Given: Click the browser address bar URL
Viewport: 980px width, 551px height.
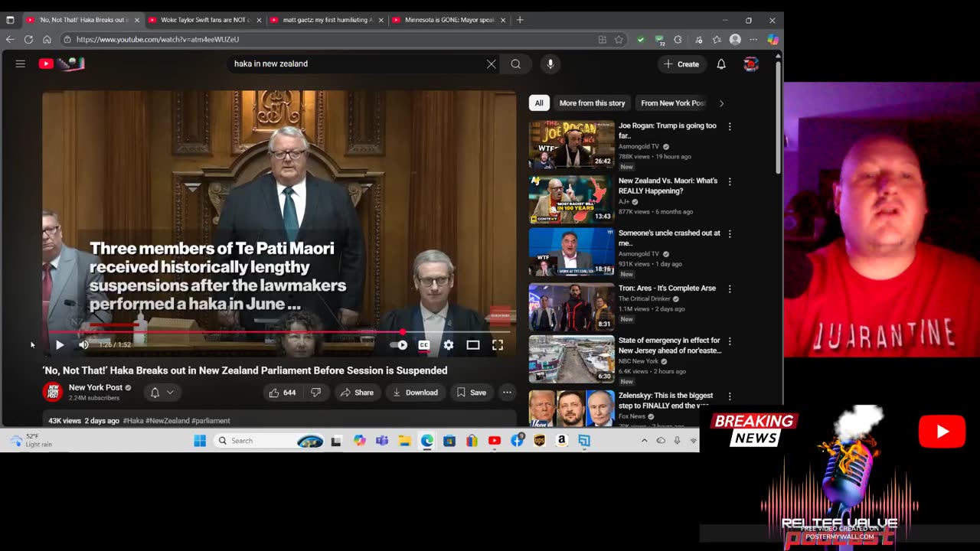Looking at the screenshot, I should click(158, 40).
